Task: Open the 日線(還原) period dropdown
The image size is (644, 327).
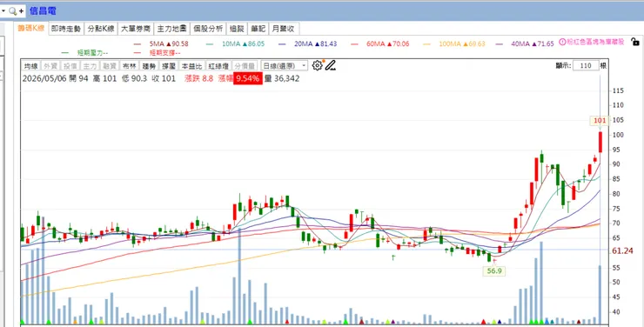Action: tap(285, 65)
